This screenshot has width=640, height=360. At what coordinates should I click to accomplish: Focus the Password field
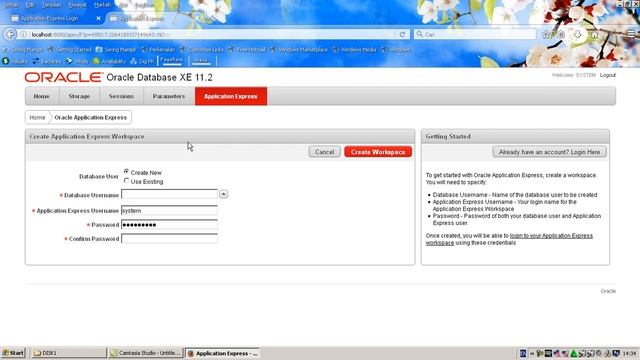pyautogui.click(x=169, y=225)
